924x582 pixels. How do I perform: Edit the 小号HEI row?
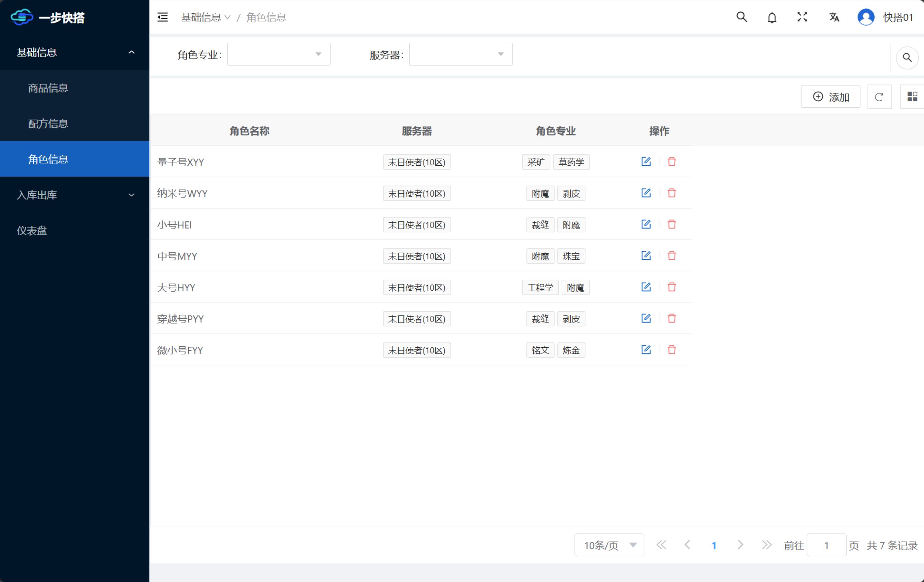[646, 225]
